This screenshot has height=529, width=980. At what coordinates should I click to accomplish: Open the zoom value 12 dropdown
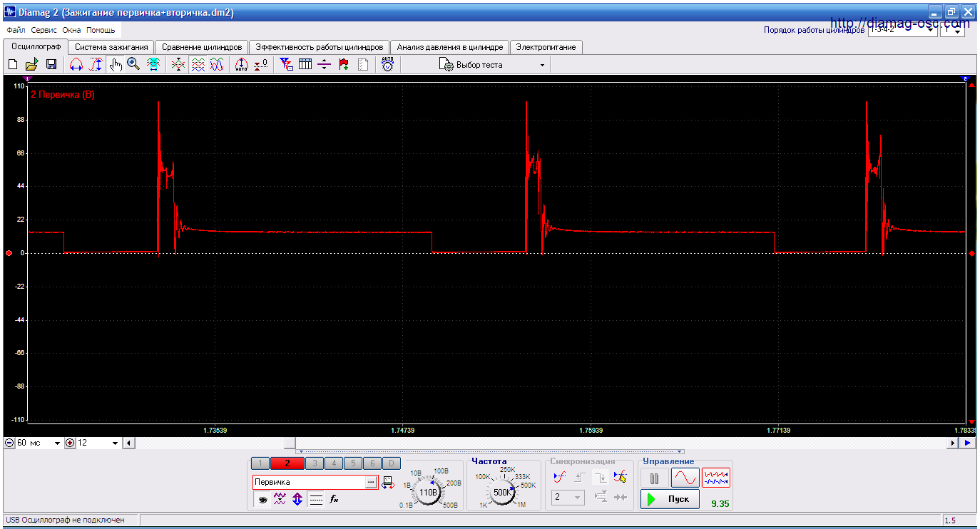pyautogui.click(x=116, y=443)
